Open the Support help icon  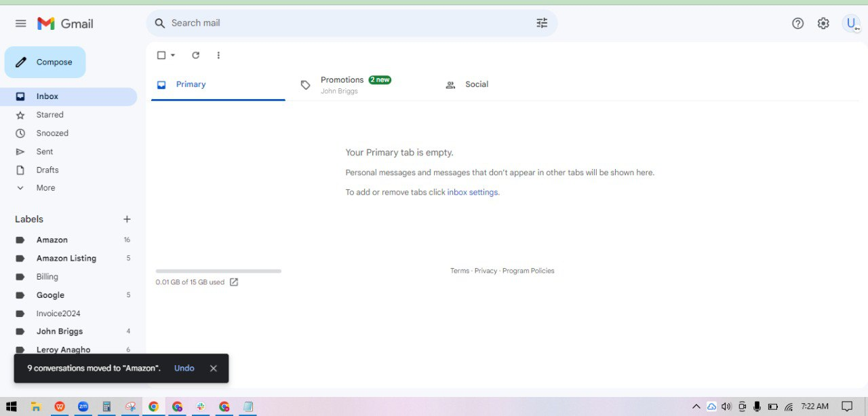pyautogui.click(x=798, y=23)
